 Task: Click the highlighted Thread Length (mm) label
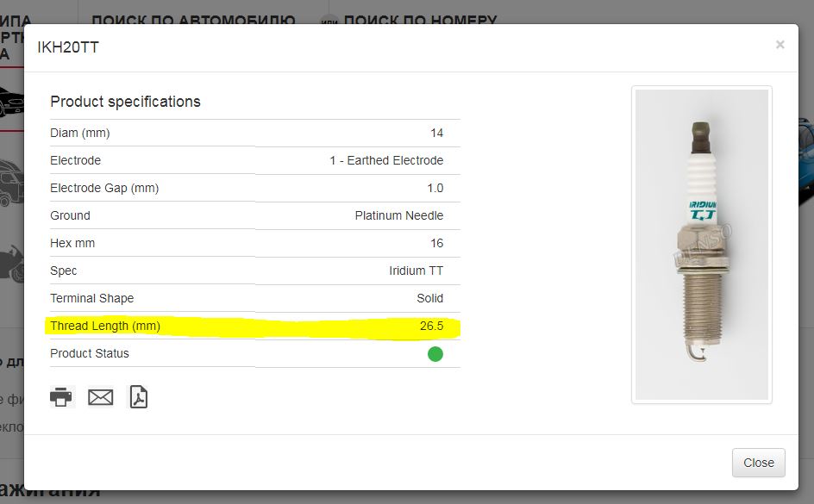coord(105,326)
